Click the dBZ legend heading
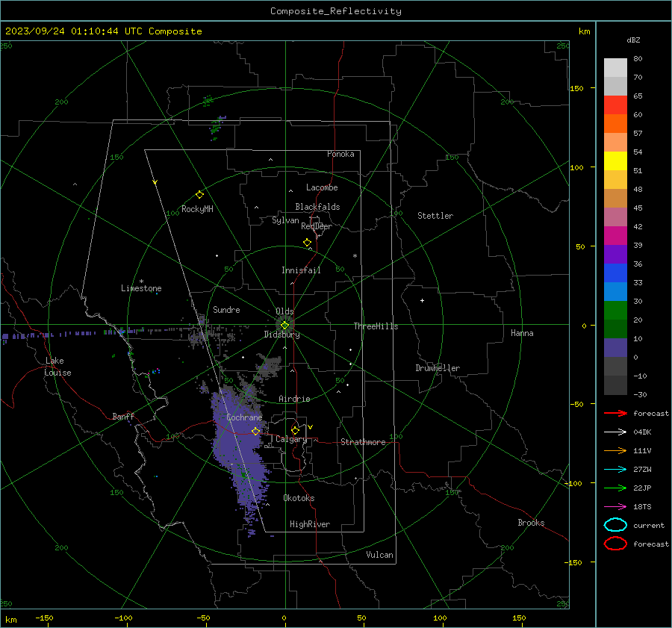 (x=633, y=40)
